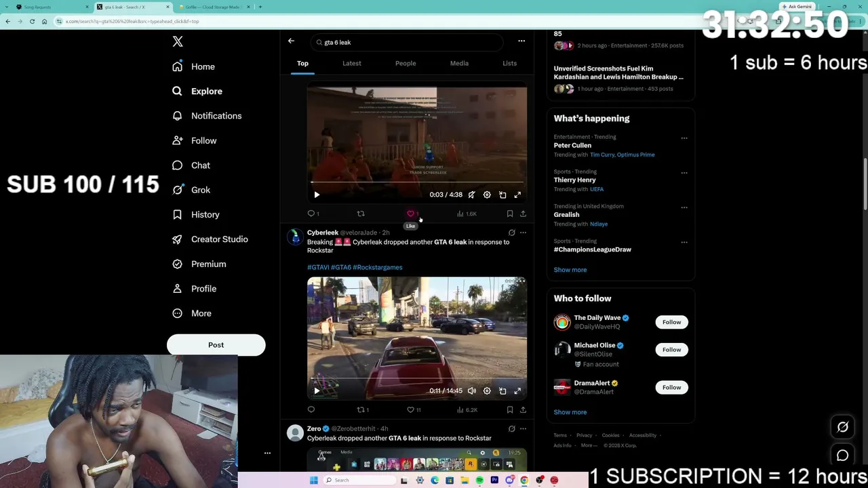Open options for the Peter Cullen trend

(x=684, y=138)
